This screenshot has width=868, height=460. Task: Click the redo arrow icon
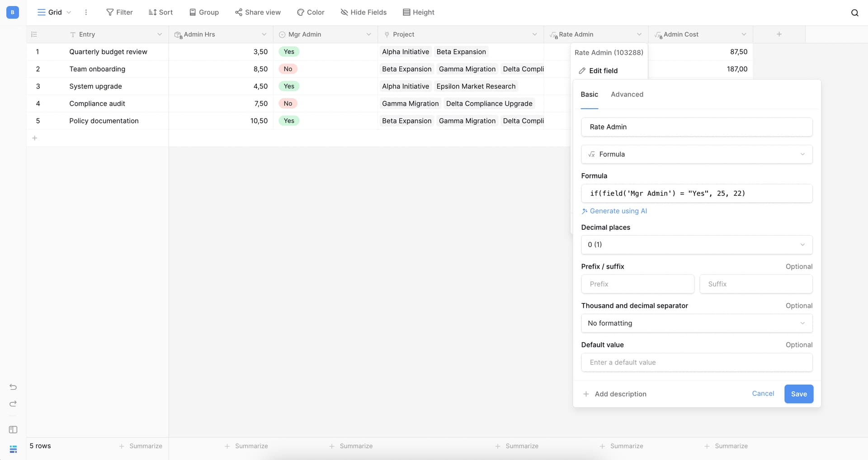(x=13, y=403)
